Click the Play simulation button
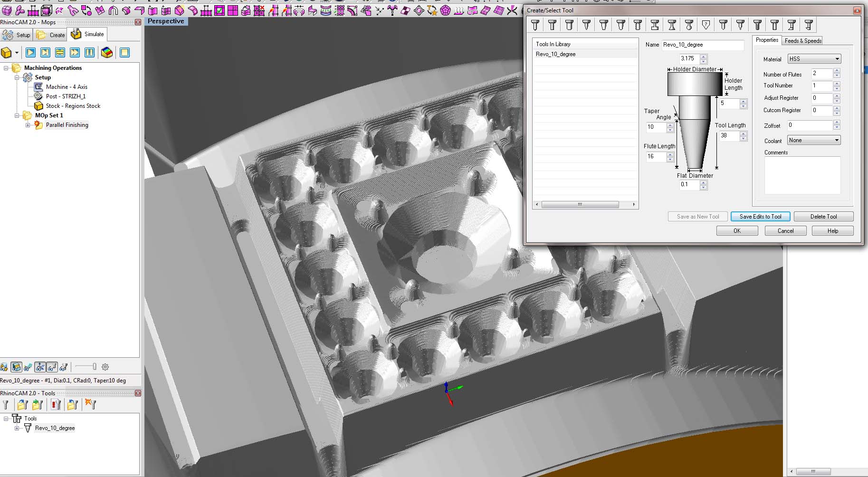 [30, 53]
